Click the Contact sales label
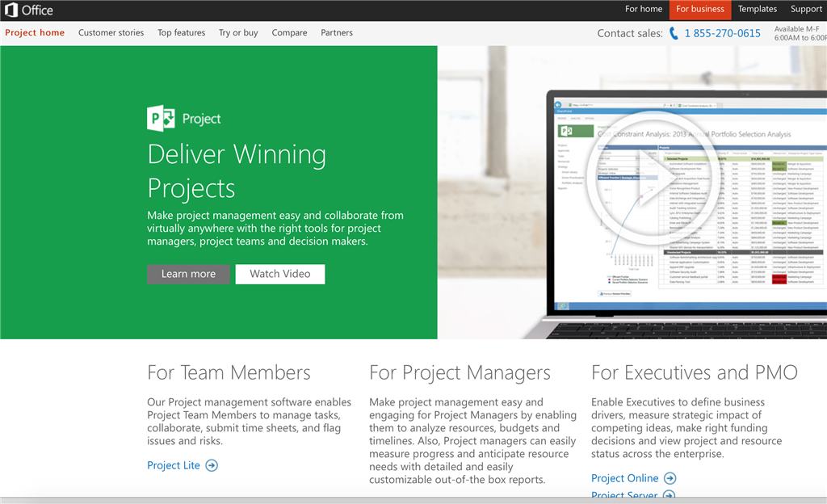The image size is (827, 504). pos(630,33)
